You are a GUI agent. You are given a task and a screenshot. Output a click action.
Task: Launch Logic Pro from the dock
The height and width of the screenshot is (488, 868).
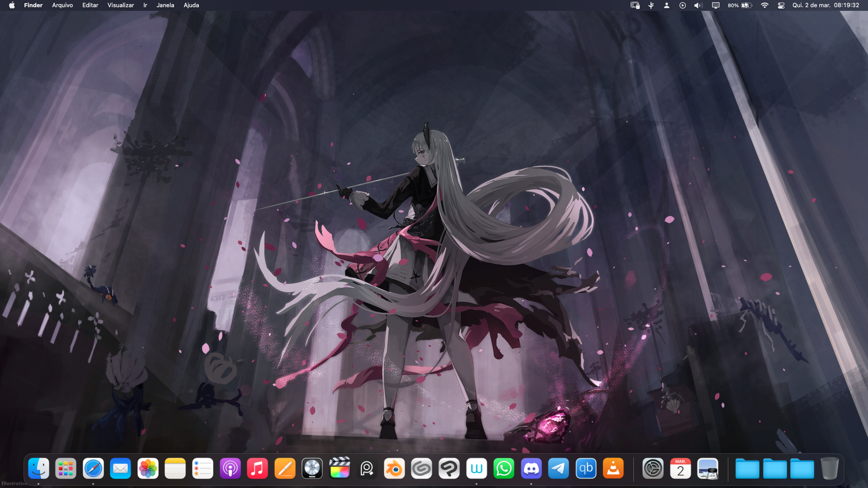click(x=312, y=469)
